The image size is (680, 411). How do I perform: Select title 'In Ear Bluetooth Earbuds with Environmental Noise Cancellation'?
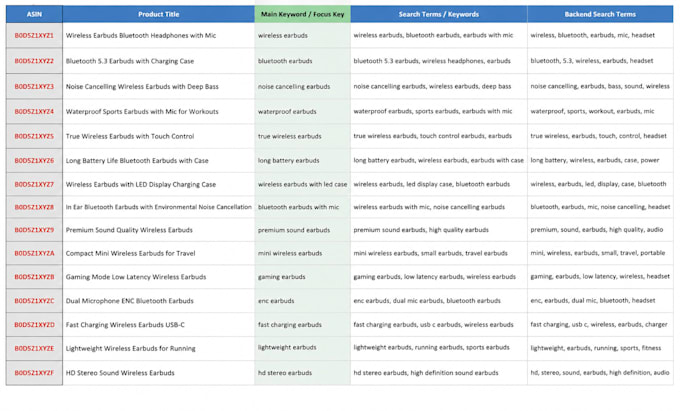[x=159, y=207]
